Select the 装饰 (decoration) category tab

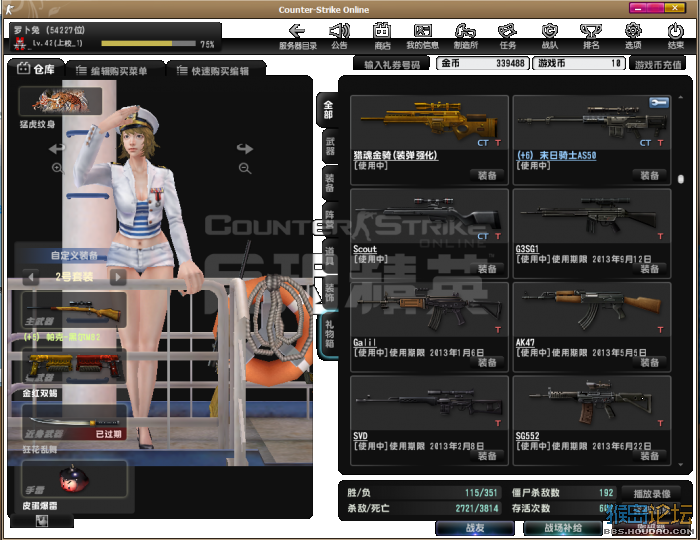(x=329, y=292)
